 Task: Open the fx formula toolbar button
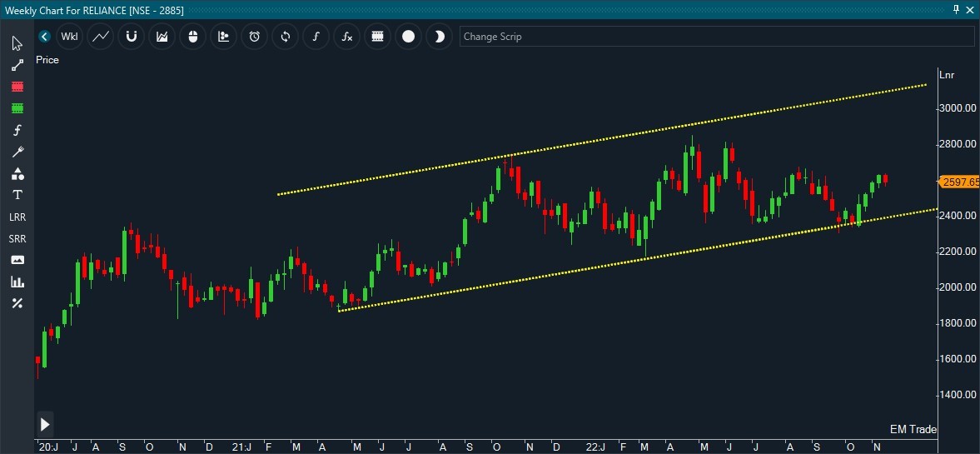tap(347, 37)
